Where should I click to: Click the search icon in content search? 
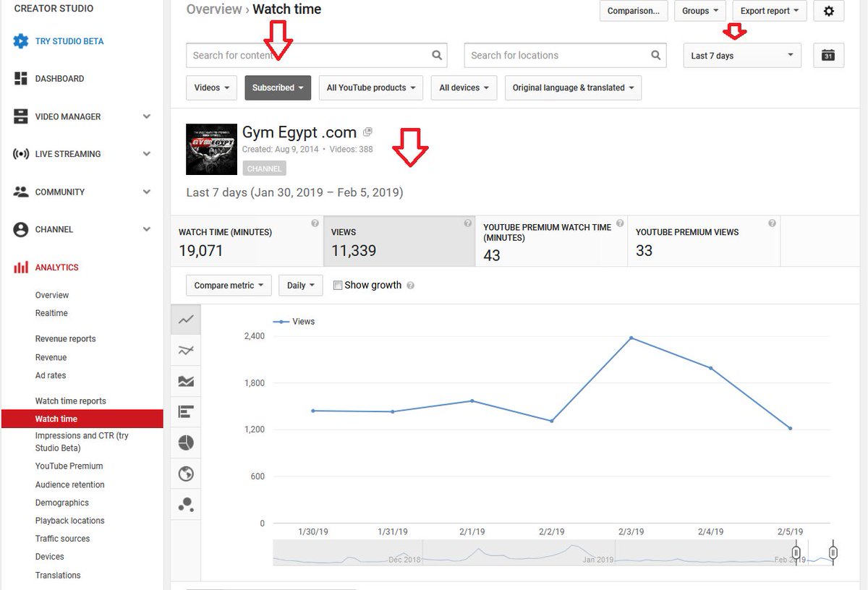point(437,55)
